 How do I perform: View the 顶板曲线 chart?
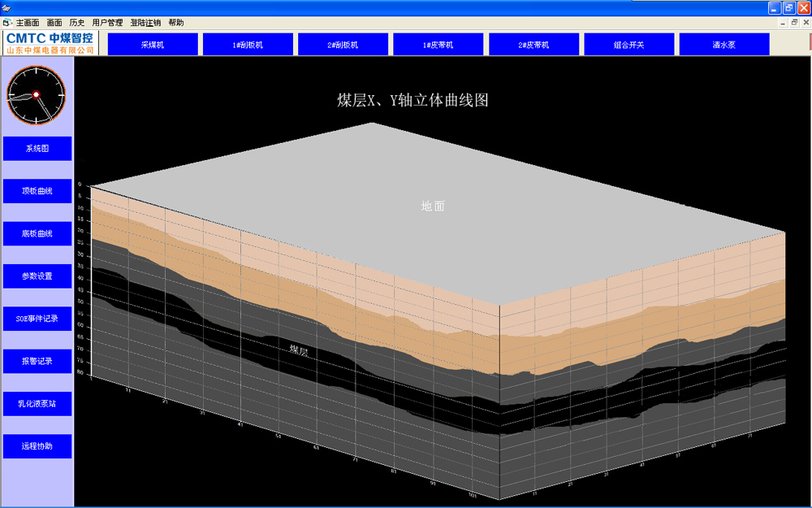click(37, 191)
